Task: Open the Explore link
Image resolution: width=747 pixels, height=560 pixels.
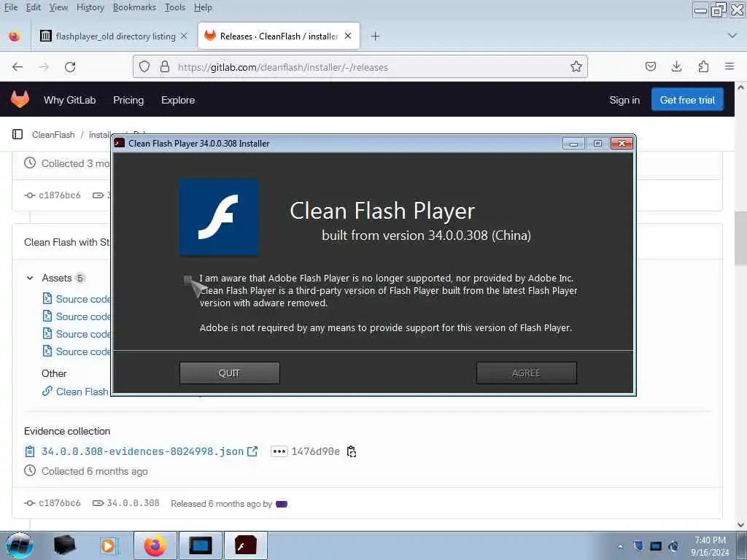Action: (178, 100)
